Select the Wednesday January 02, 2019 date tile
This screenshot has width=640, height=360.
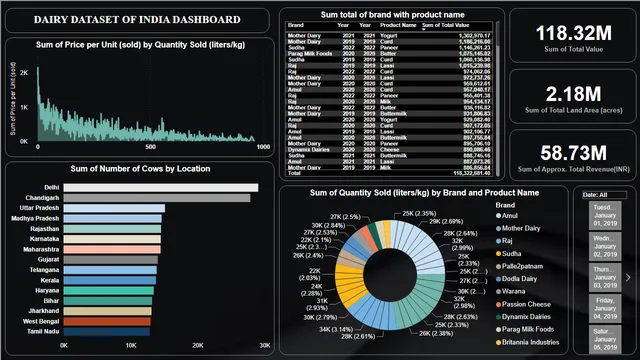605,246
